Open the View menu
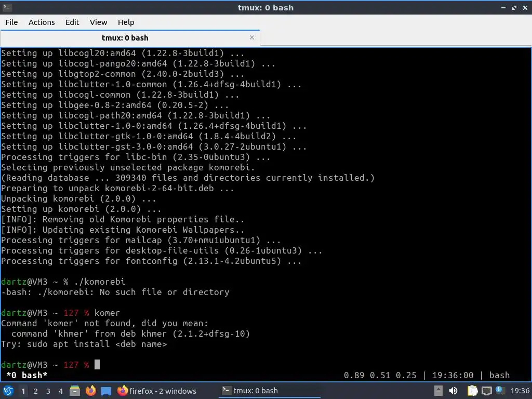Screen dimensions: 532x399 click(x=98, y=22)
